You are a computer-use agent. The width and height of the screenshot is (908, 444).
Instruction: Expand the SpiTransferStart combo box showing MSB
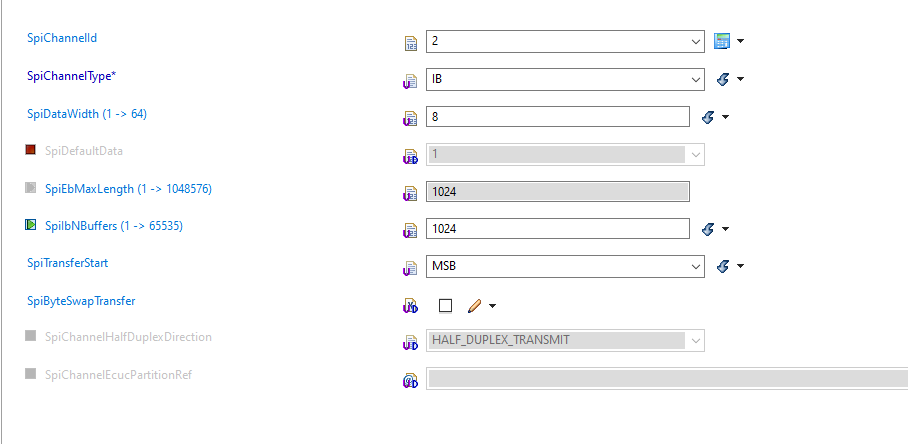pos(696,267)
